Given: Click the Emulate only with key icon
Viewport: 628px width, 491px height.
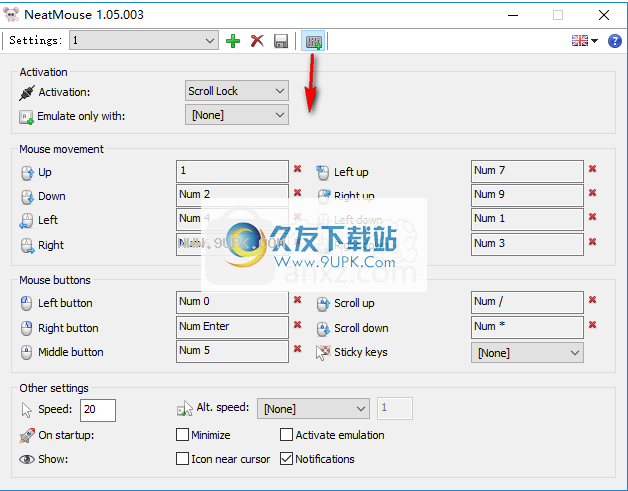Looking at the screenshot, I should [26, 117].
